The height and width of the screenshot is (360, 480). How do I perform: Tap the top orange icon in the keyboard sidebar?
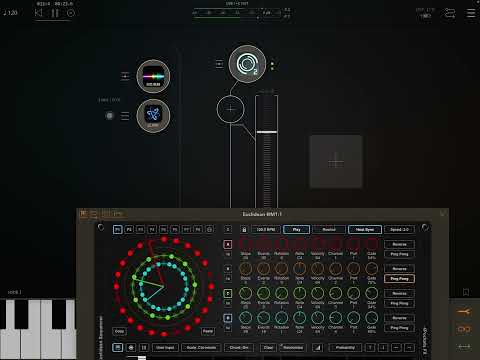pyautogui.click(x=464, y=312)
